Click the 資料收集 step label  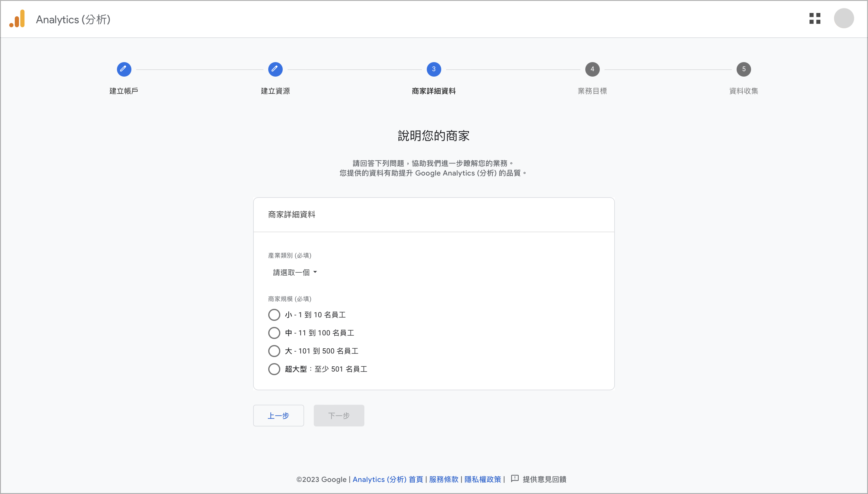point(744,91)
